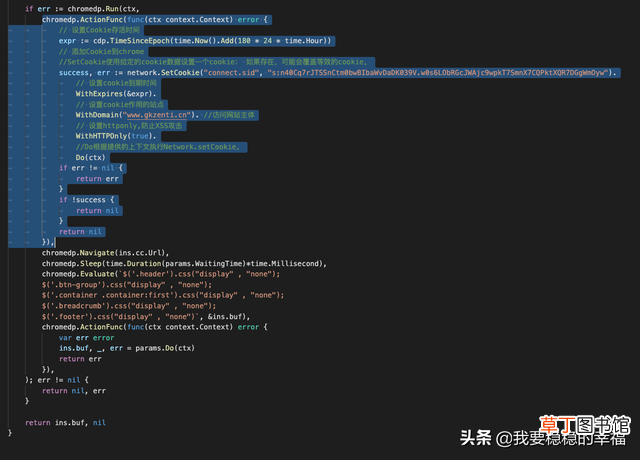Click the 'if !success {' statement

[87, 200]
